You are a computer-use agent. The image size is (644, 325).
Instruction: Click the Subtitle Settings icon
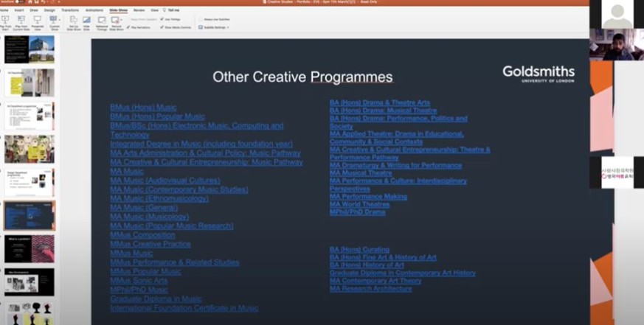pyautogui.click(x=201, y=27)
